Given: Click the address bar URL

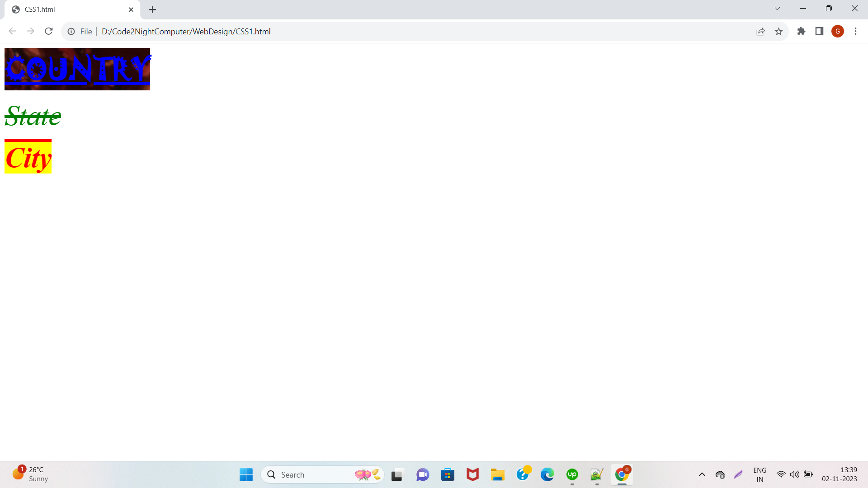Looking at the screenshot, I should (186, 32).
